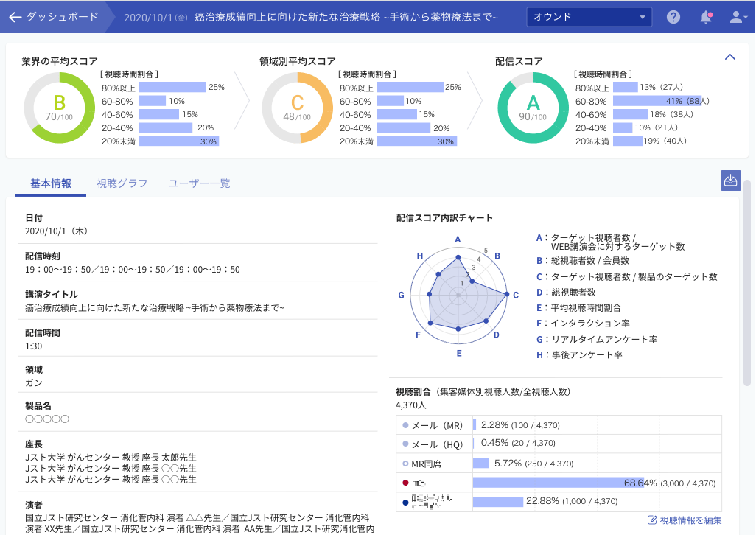Open the user account menu icon
The image size is (756, 535).
point(738,18)
